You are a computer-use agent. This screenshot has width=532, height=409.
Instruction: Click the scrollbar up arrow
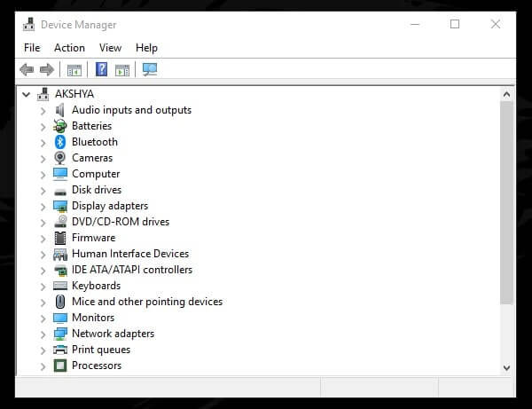(x=506, y=94)
